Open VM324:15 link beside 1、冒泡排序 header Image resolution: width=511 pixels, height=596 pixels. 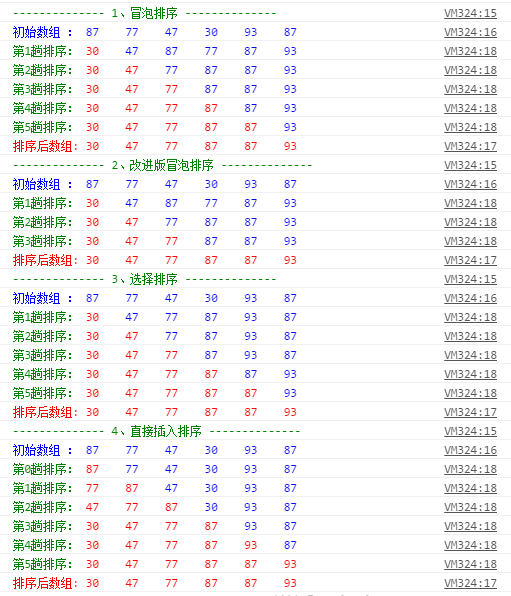(x=470, y=13)
